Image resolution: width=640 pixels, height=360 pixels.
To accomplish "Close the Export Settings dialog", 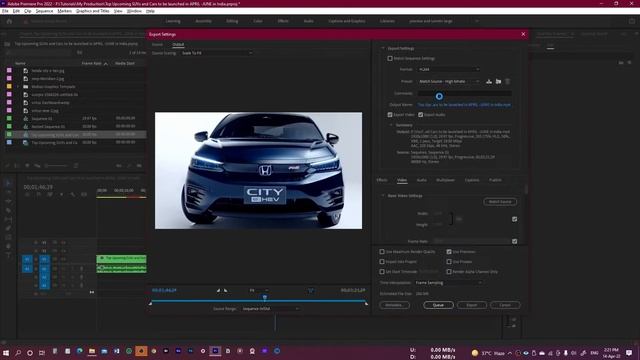I will coord(523,34).
